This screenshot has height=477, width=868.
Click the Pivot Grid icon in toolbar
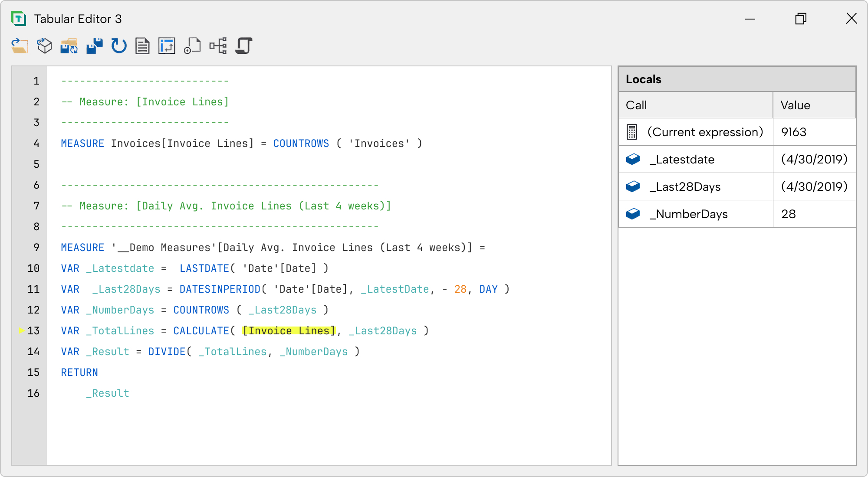point(167,46)
